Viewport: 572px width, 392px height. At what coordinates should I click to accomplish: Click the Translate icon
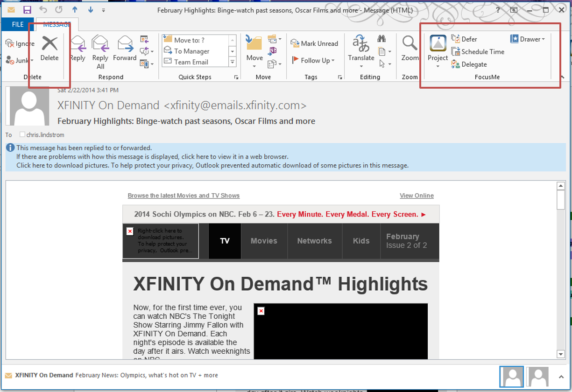[x=361, y=42]
